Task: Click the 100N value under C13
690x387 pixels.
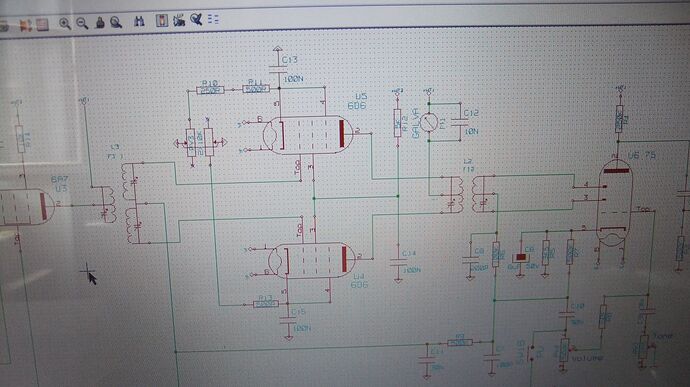Action: click(294, 79)
